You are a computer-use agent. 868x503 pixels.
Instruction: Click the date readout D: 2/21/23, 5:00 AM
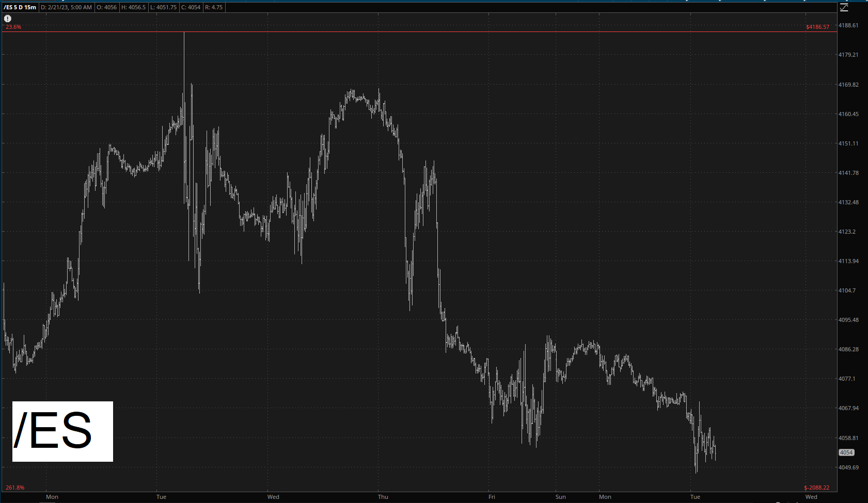(x=67, y=7)
